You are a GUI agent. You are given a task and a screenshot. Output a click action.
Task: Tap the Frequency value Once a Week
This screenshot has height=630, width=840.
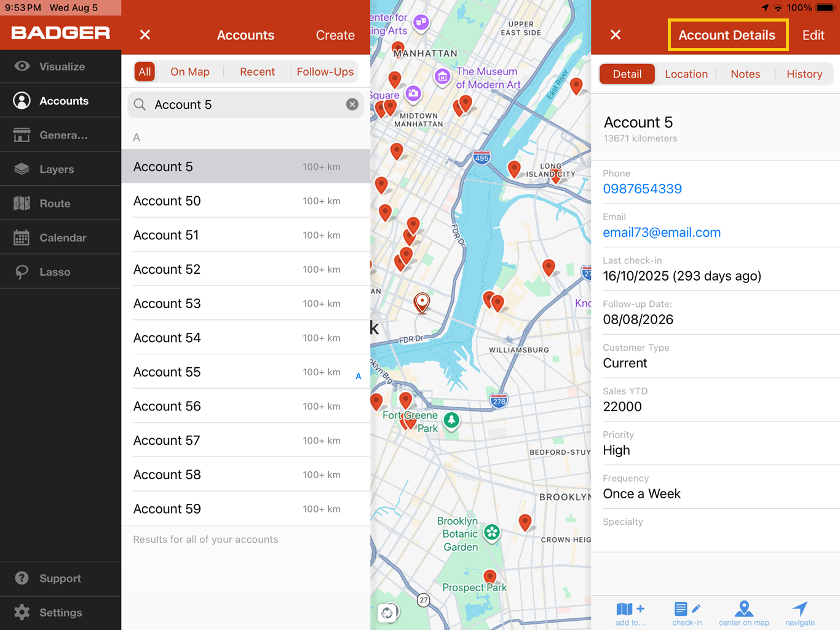tap(641, 494)
